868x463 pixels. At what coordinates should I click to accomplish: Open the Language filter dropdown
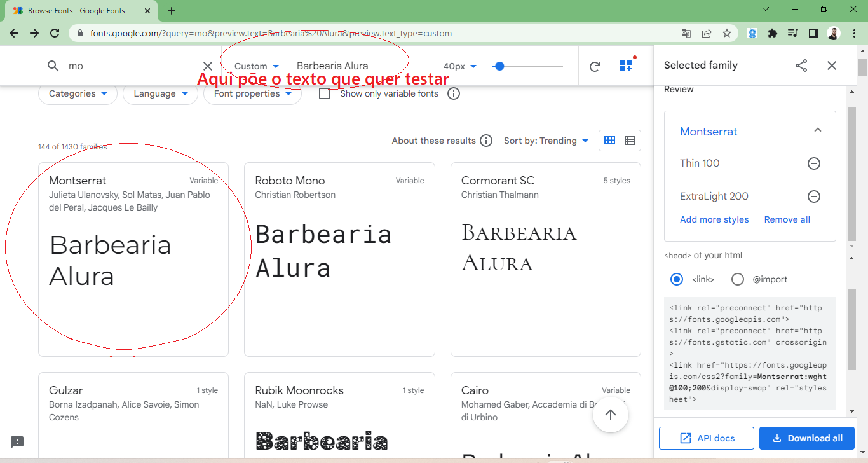point(161,93)
